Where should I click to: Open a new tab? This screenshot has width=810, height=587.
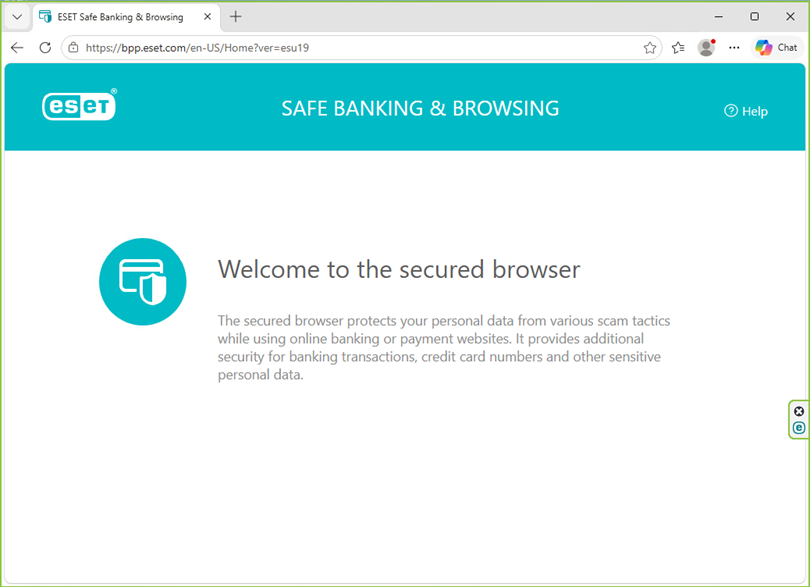coord(236,17)
